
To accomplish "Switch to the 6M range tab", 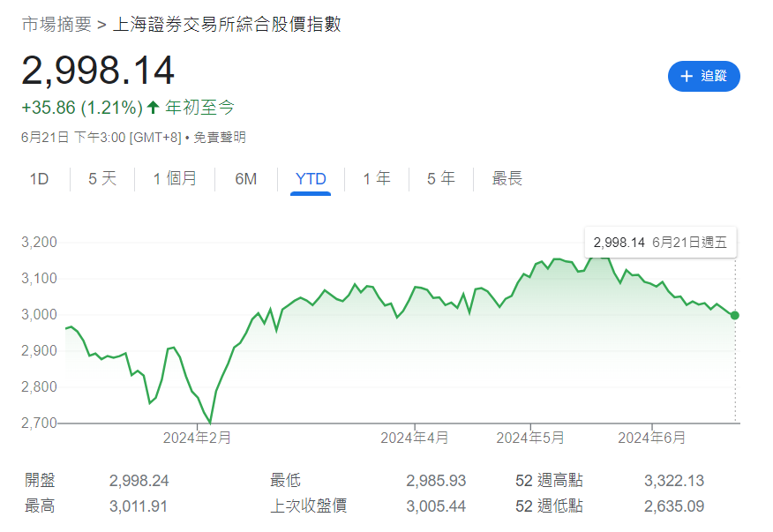I will point(245,178).
